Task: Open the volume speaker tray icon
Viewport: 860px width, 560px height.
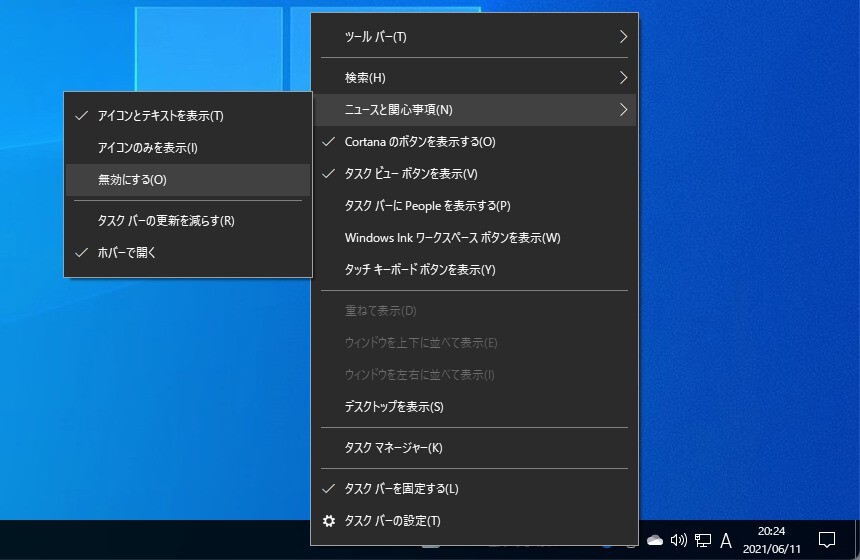Action: (678, 541)
